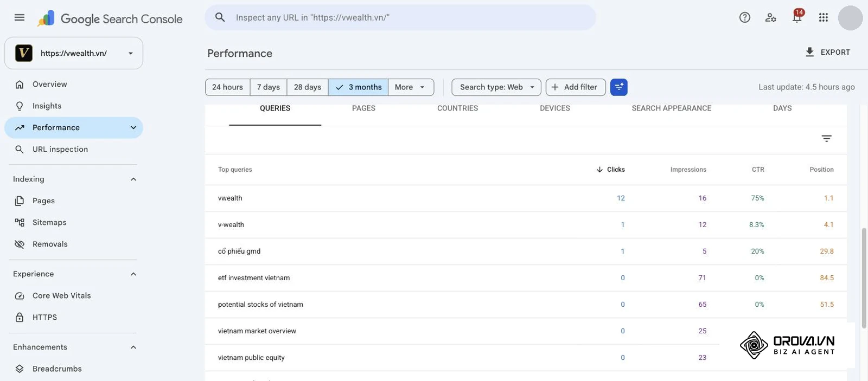Select the 7 days date range
This screenshot has width=868, height=381.
coord(269,87)
